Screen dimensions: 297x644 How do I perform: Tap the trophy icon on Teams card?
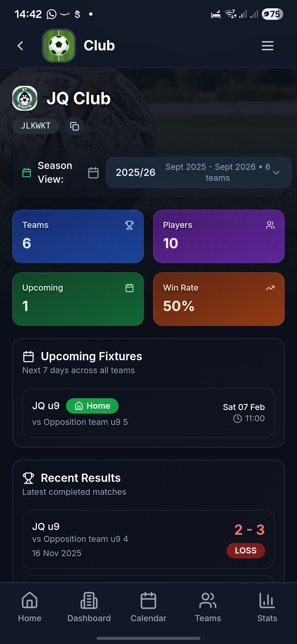[x=129, y=225]
